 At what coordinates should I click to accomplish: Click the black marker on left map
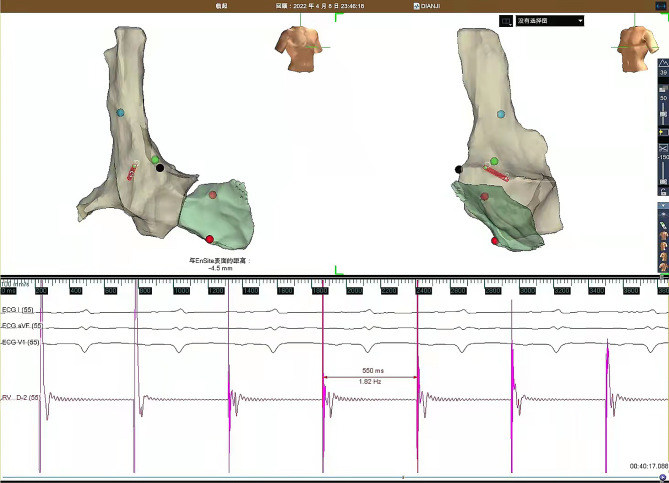[160, 168]
